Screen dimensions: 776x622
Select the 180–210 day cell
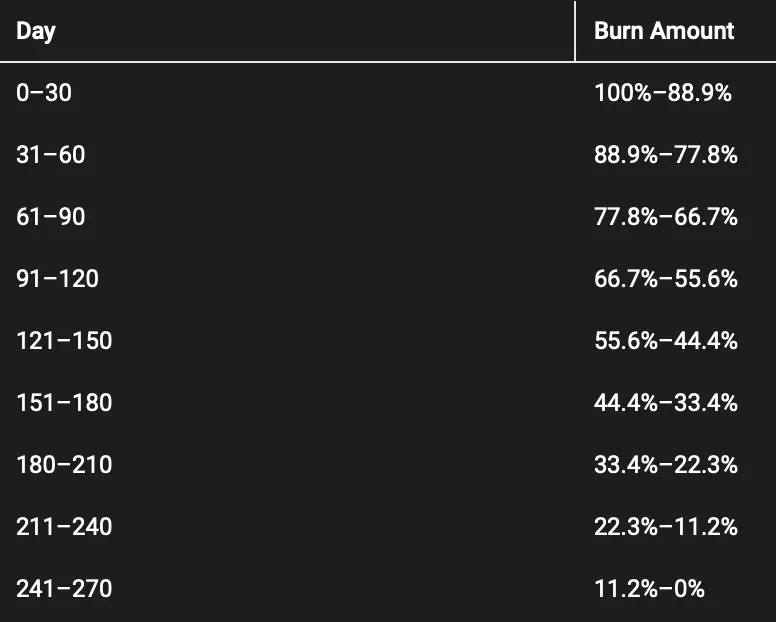coord(64,465)
